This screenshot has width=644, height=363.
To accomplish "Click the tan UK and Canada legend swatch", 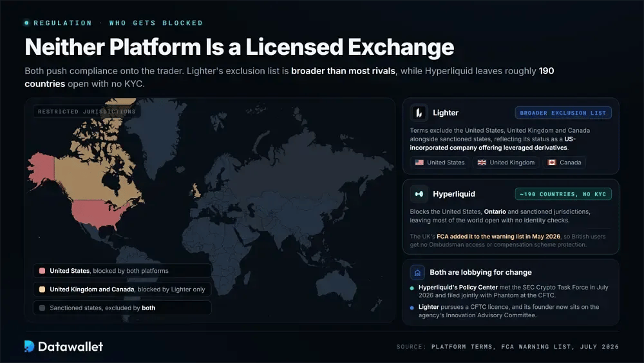I will tap(42, 289).
